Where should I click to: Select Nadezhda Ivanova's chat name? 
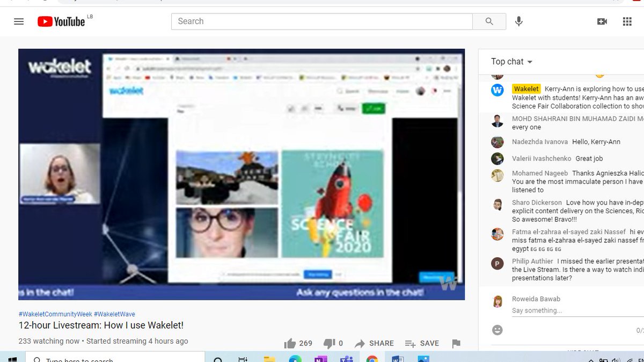(x=540, y=142)
